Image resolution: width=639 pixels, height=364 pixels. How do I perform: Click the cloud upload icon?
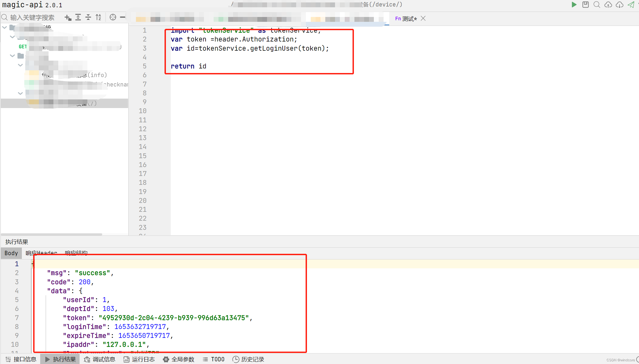click(x=608, y=5)
